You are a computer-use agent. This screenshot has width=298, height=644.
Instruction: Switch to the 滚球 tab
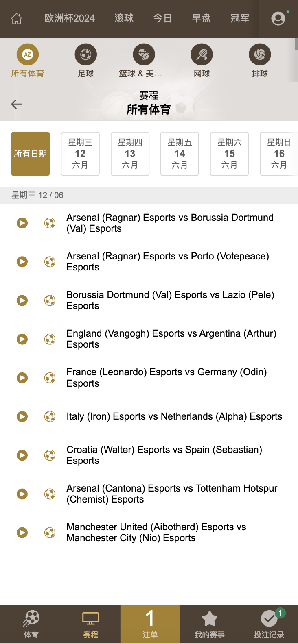pyautogui.click(x=124, y=18)
